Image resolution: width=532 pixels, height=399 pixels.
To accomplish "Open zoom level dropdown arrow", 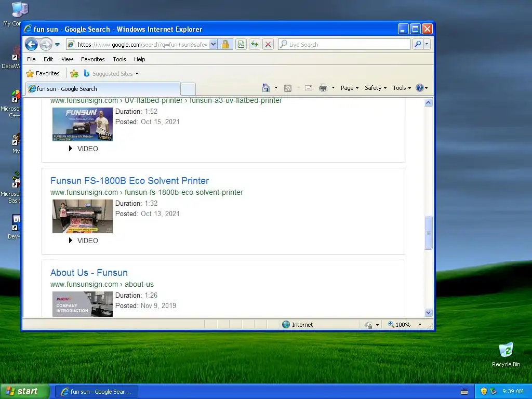I will click(420, 325).
